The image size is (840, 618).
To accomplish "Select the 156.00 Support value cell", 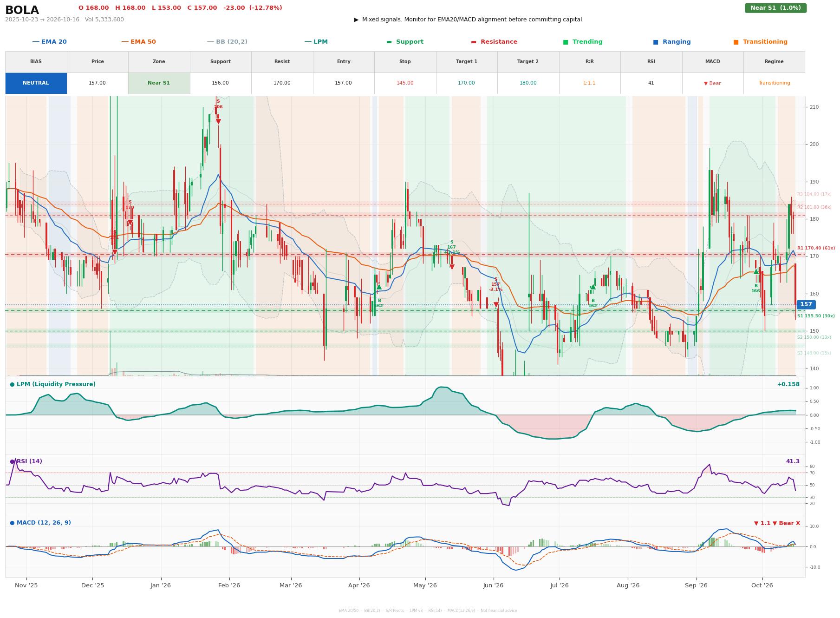I will (x=221, y=83).
